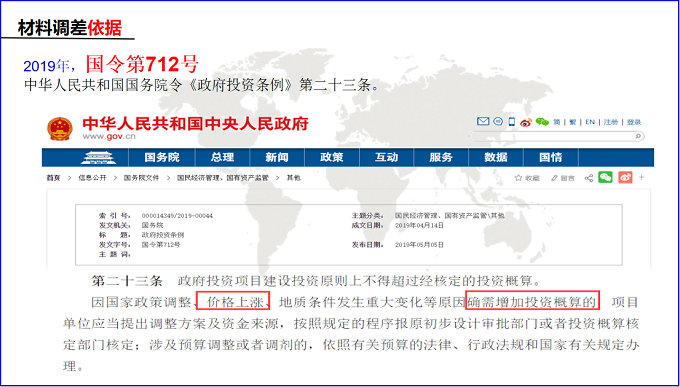The width and height of the screenshot is (680, 387).
Task: Click the share icon in breadcrumb row
Action: 588,178
